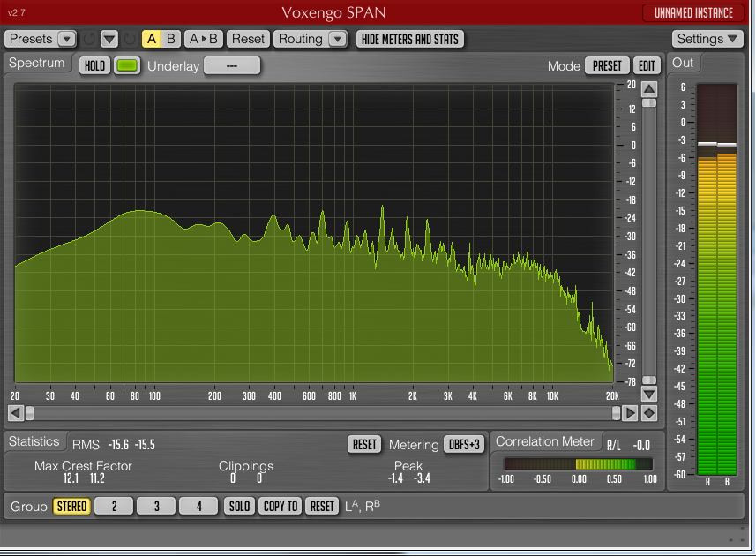
Task: Click the v2.7 version label
Action: 17,13
